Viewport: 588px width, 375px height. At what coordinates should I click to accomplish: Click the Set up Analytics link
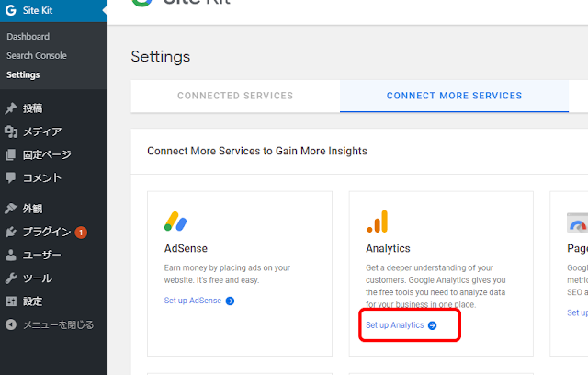(x=395, y=325)
